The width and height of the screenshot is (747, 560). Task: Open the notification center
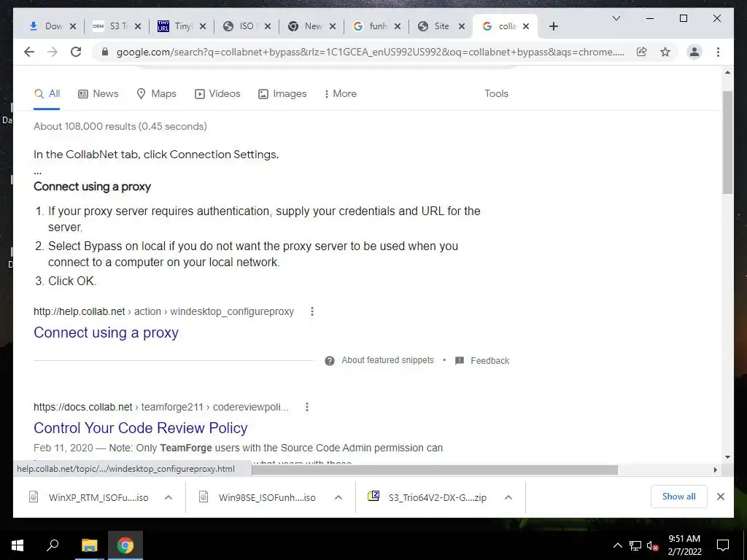pos(723,545)
